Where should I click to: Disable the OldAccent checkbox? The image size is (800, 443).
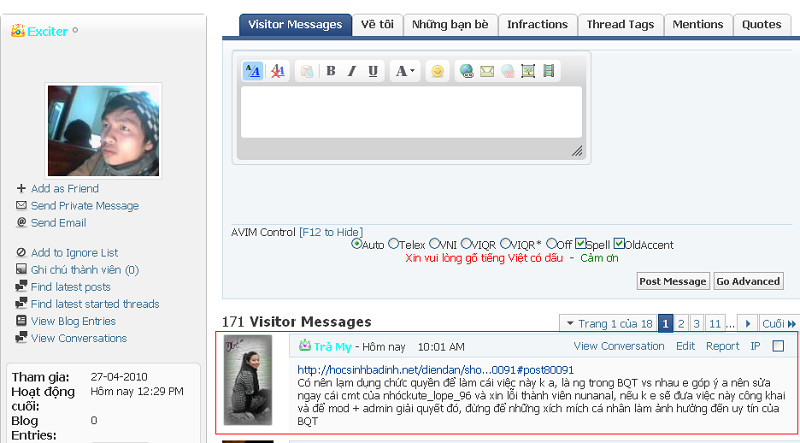point(619,244)
